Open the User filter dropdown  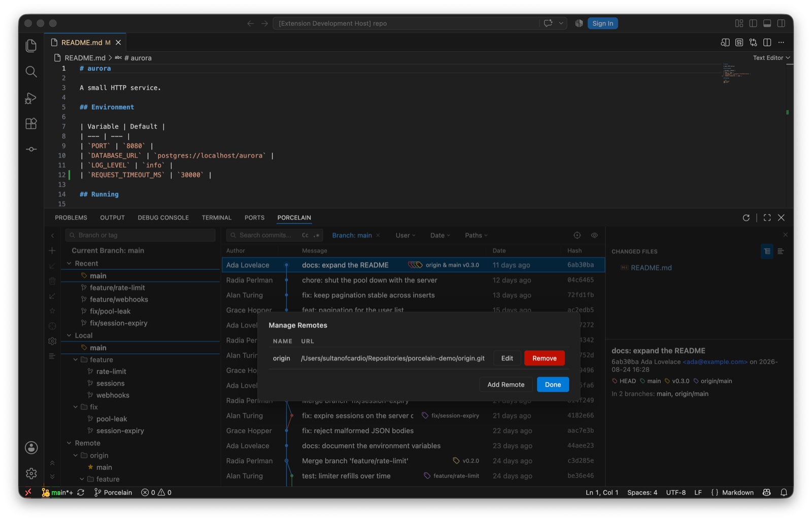405,235
